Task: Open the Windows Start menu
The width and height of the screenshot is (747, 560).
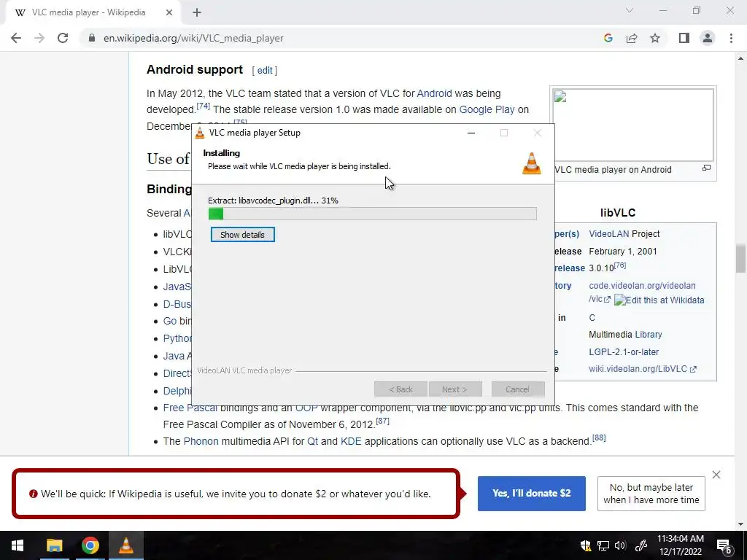Action: coord(18,545)
